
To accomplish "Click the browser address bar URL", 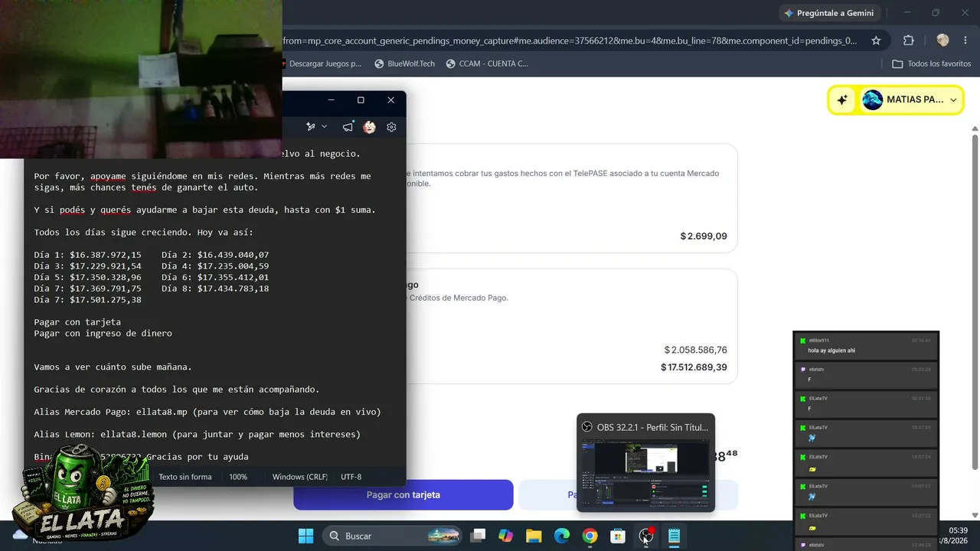I will click(x=570, y=41).
